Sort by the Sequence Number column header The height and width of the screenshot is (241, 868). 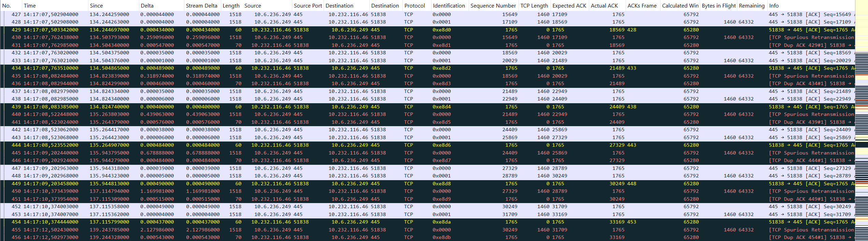click(x=493, y=5)
